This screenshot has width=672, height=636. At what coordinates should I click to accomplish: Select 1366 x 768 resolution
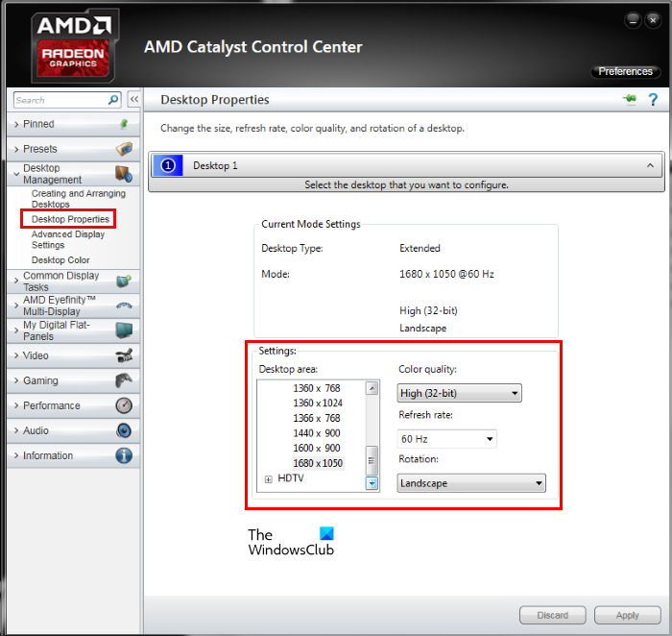click(x=317, y=418)
